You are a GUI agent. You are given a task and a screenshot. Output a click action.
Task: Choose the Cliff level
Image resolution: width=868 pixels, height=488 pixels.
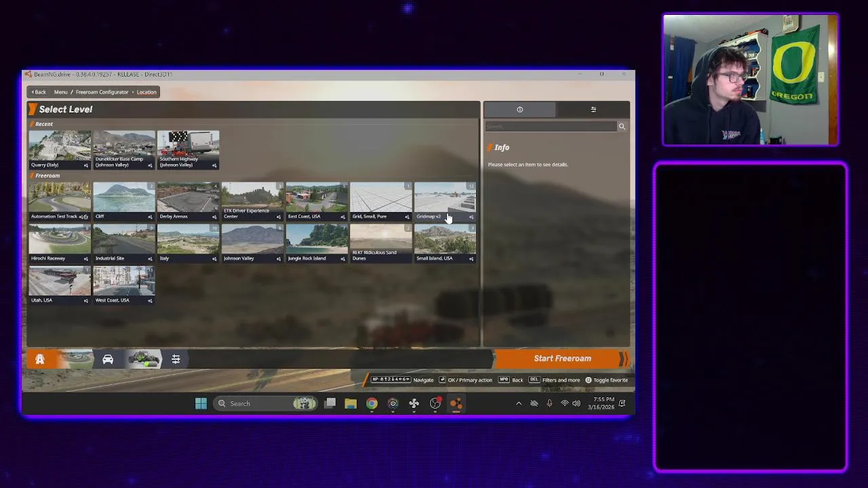[x=124, y=201]
